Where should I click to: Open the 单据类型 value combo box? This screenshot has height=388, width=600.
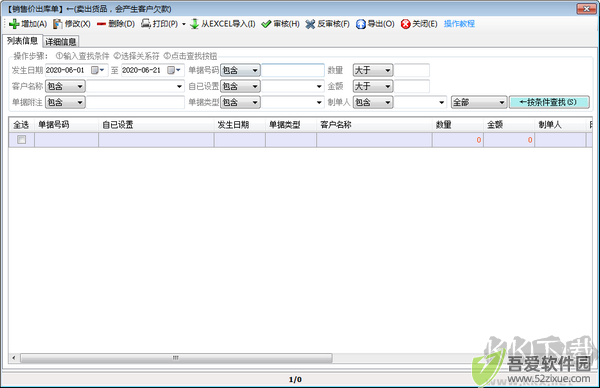[293, 102]
